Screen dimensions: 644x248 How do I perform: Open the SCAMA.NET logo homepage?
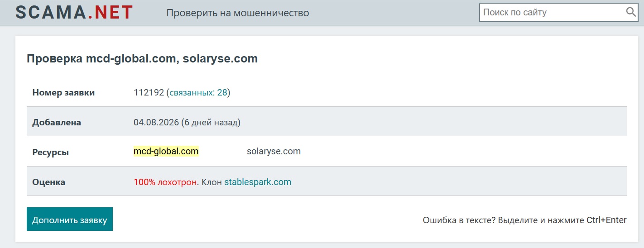click(74, 12)
